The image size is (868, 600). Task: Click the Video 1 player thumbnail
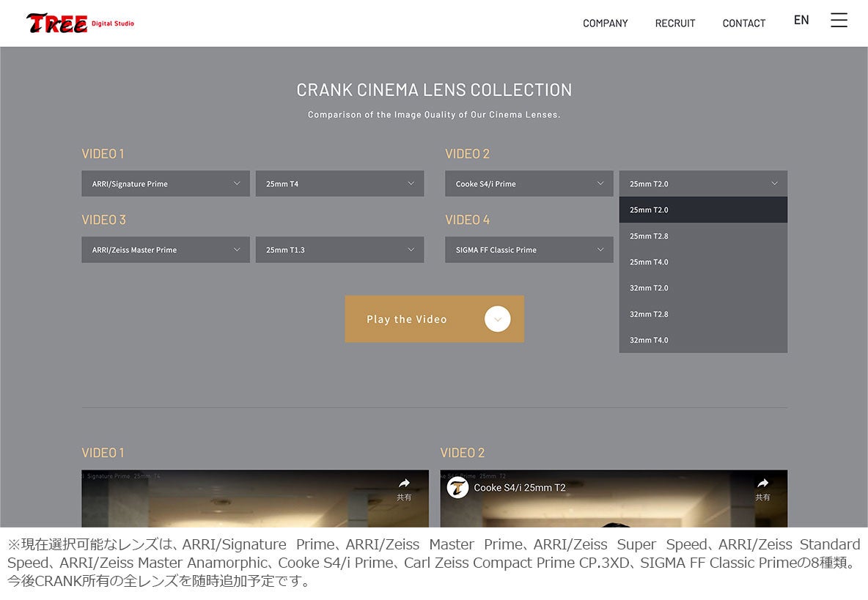click(255, 499)
